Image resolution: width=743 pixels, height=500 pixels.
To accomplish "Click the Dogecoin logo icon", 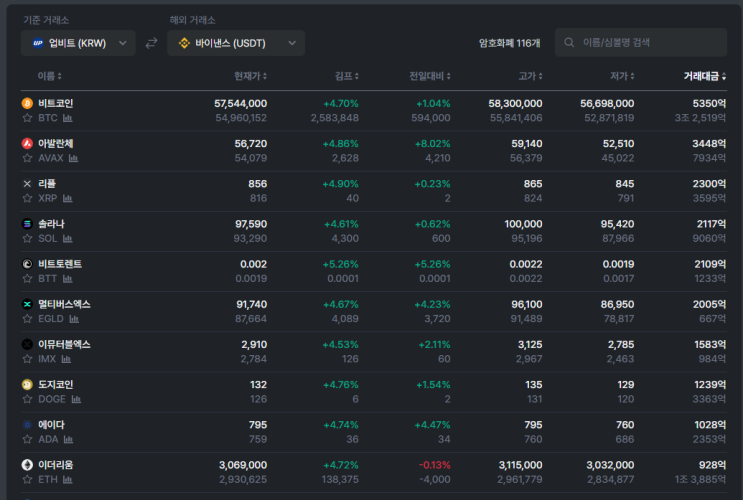I will click(x=27, y=384).
